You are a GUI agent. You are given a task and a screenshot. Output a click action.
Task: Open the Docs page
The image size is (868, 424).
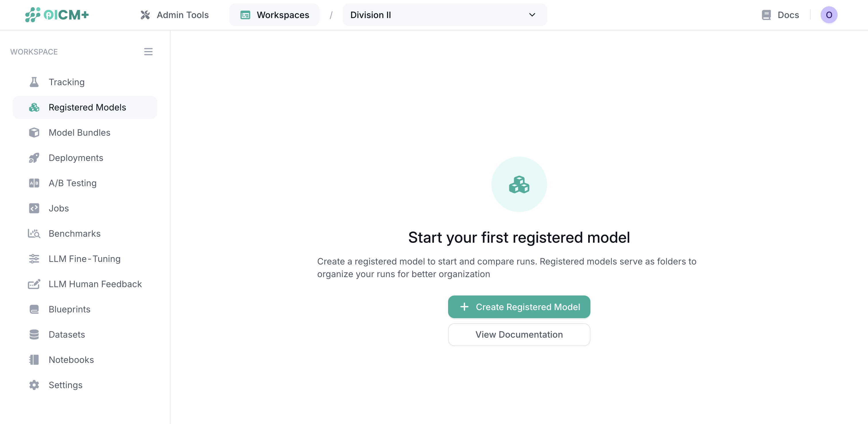(780, 15)
